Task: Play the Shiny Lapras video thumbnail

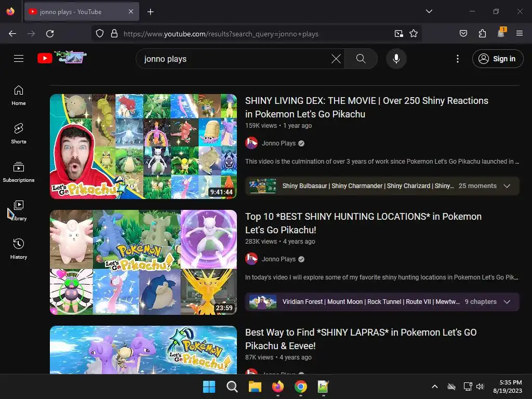Action: (x=143, y=350)
